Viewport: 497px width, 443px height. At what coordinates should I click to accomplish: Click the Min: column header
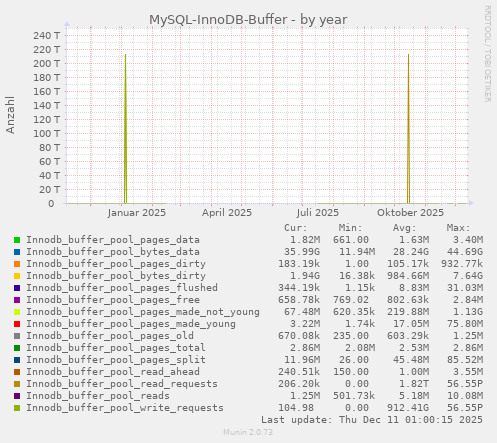click(350, 228)
